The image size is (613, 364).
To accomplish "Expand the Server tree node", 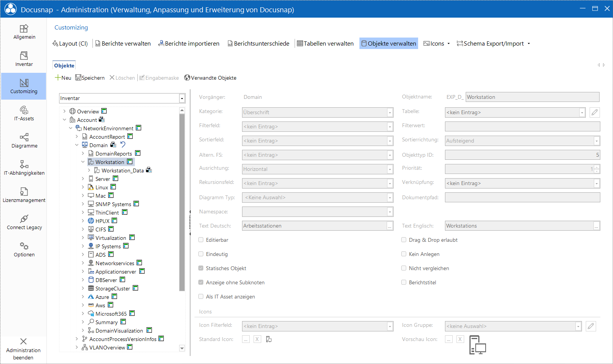I will pos(83,179).
